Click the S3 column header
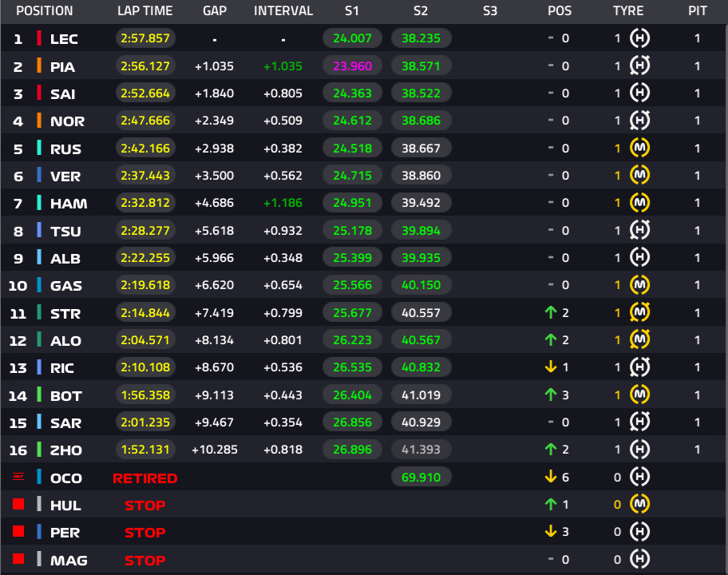The height and width of the screenshot is (575, 728). point(490,10)
